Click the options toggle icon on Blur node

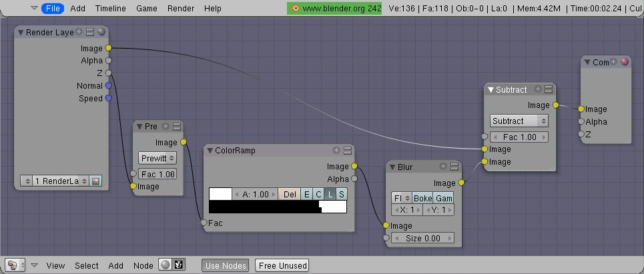point(454,167)
